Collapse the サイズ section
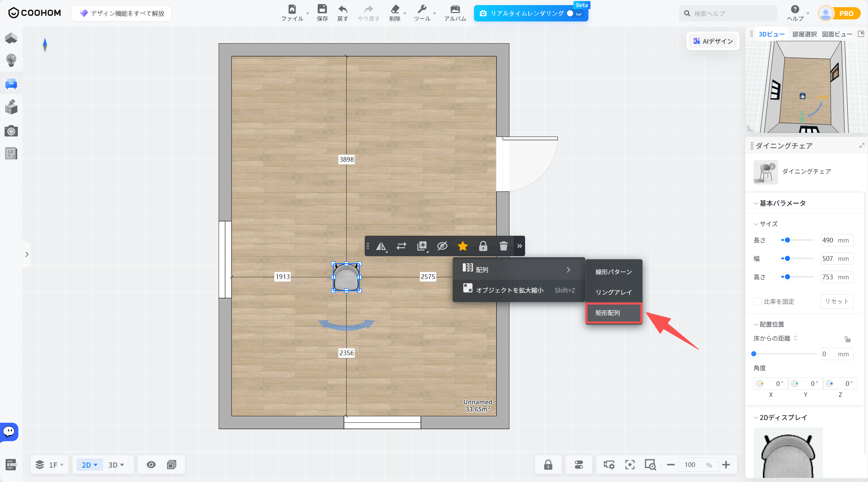Image resolution: width=868 pixels, height=482 pixels. [x=756, y=224]
